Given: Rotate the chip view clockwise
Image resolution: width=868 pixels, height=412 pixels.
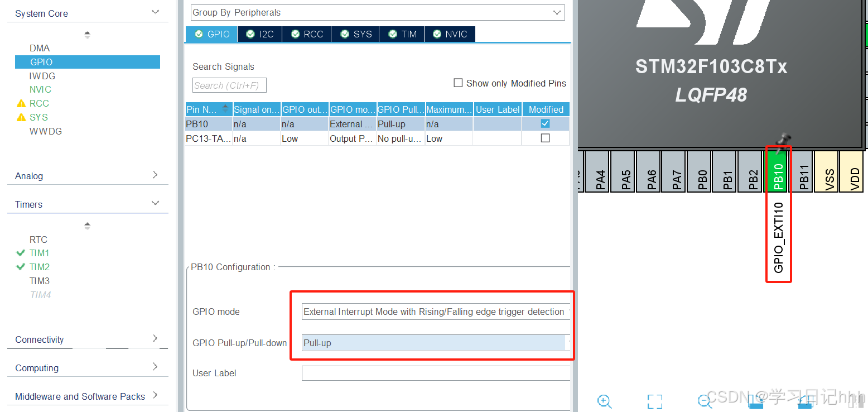Looking at the screenshot, I should pyautogui.click(x=755, y=401).
